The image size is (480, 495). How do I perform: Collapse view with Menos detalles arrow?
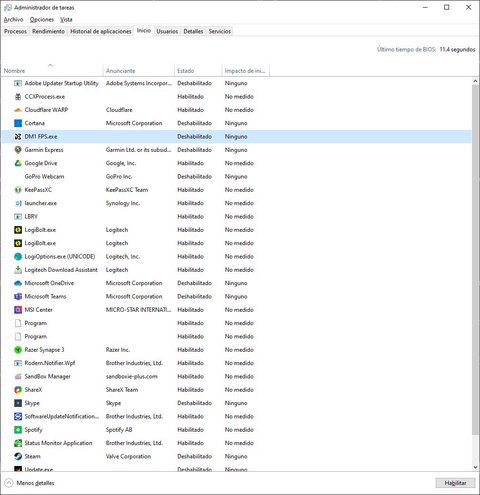pyautogui.click(x=9, y=483)
